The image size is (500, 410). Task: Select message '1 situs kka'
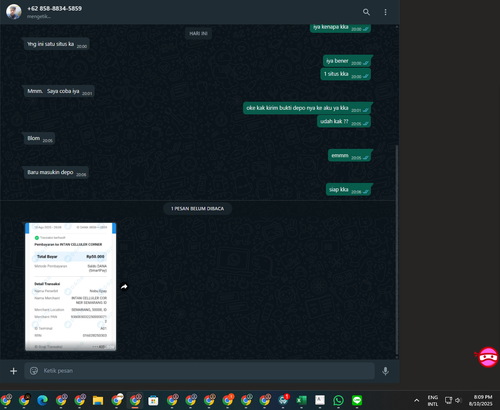[x=346, y=74]
